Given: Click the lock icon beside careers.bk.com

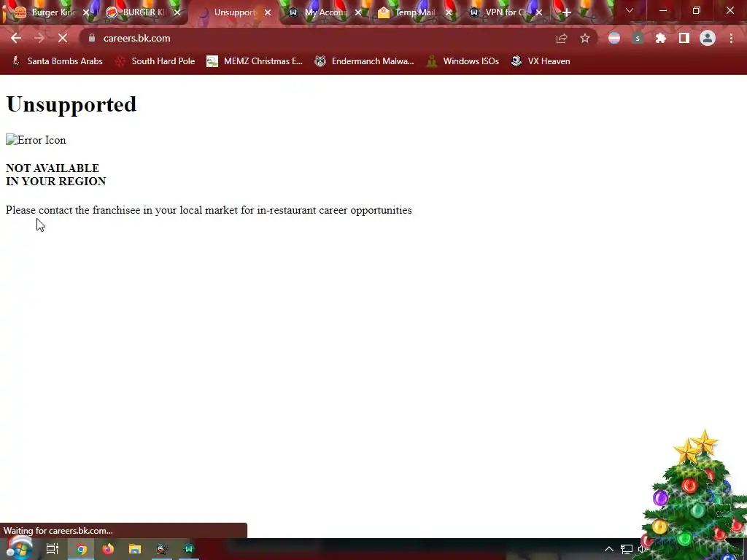Looking at the screenshot, I should tap(92, 38).
